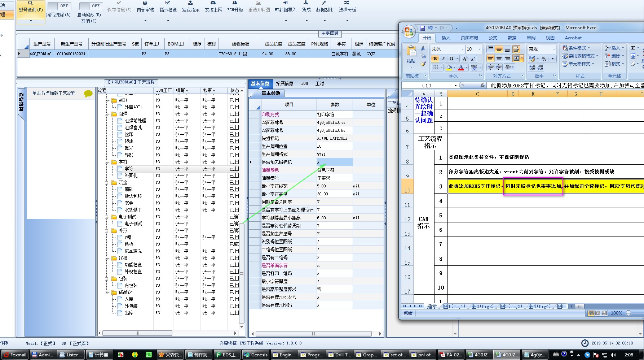This screenshot has height=360, width=644.
Task: Click the 集成 download icon button
Action: pos(306,7)
